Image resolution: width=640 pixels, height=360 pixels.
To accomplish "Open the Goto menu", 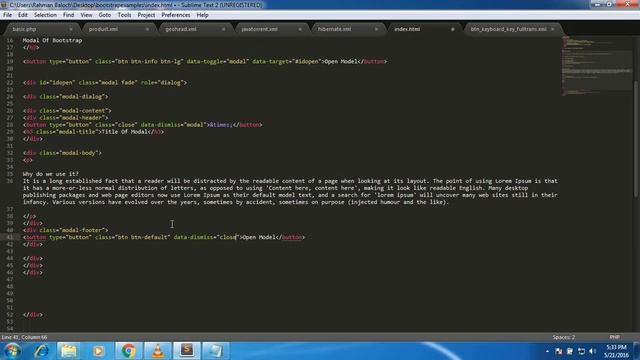I will (x=104, y=15).
